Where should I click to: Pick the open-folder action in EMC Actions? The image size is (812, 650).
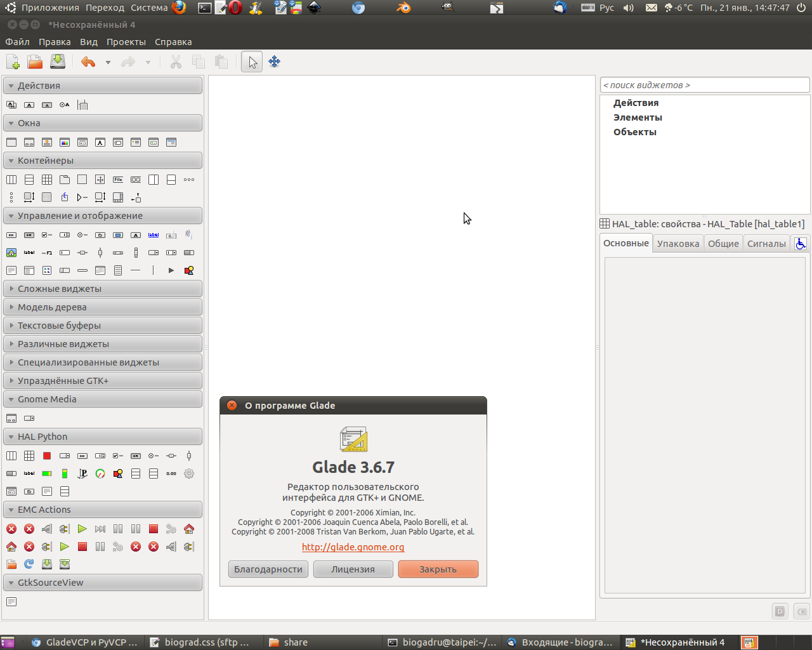tap(11, 564)
